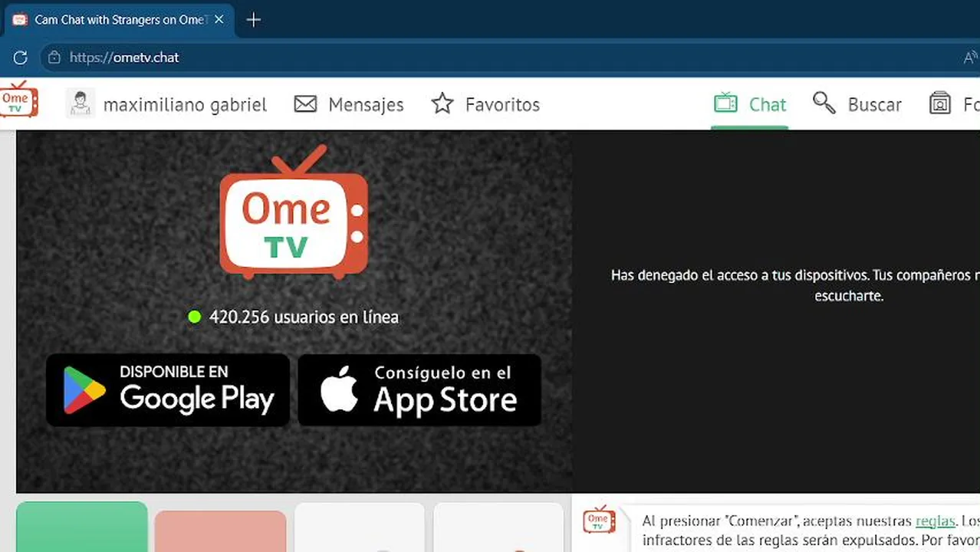This screenshot has height=552, width=980.
Task: Click the browser tab favicon
Action: tap(21, 20)
